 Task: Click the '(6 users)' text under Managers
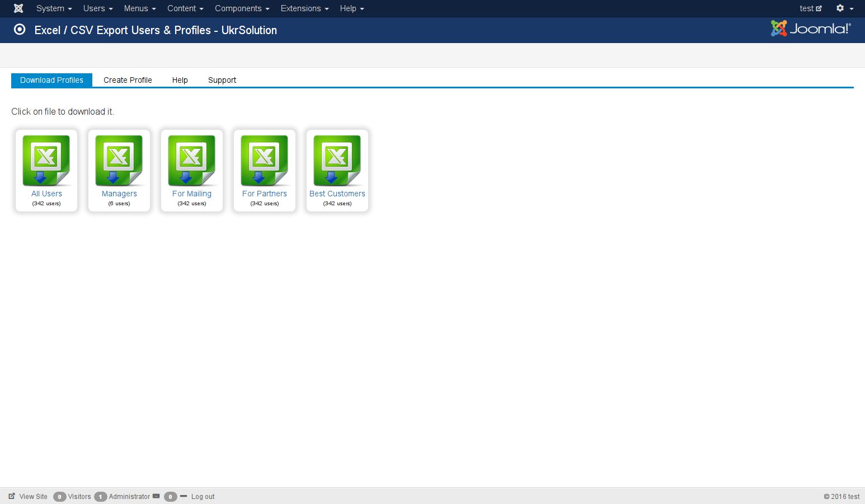(x=119, y=204)
